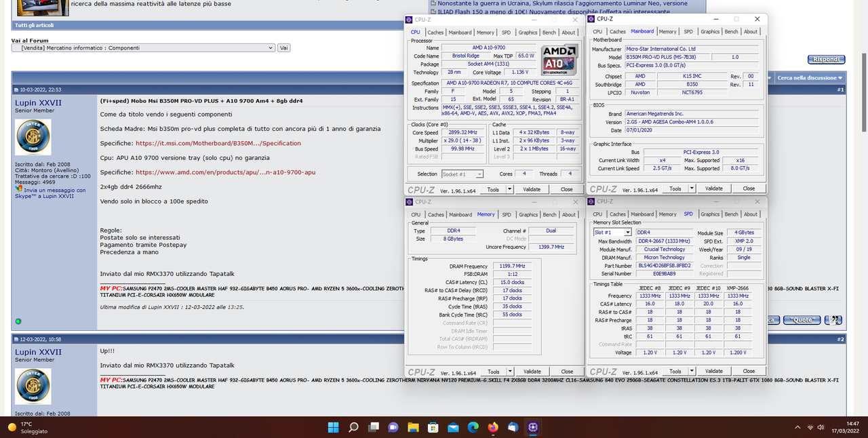Open the Slot #1 memory slot dropdown
This screenshot has height=438, width=868.
pyautogui.click(x=612, y=233)
